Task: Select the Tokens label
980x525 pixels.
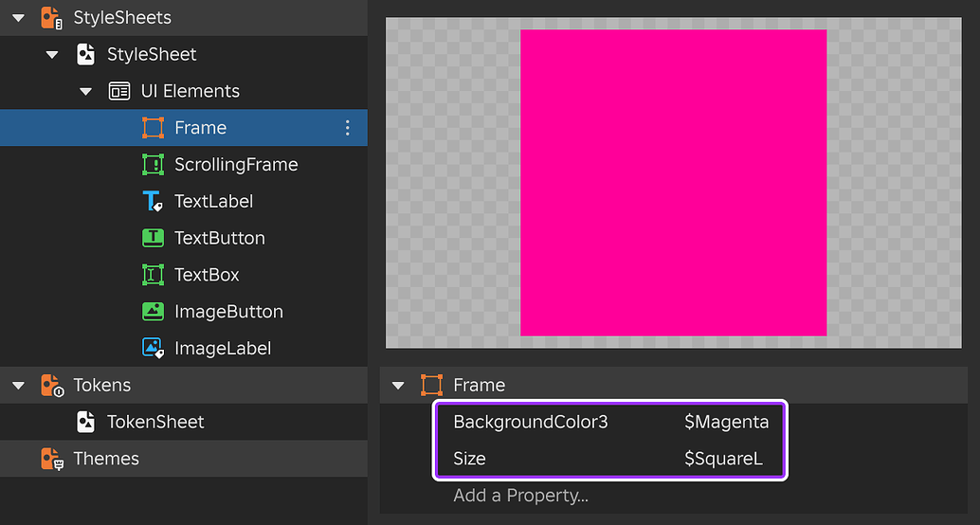Action: tap(101, 385)
